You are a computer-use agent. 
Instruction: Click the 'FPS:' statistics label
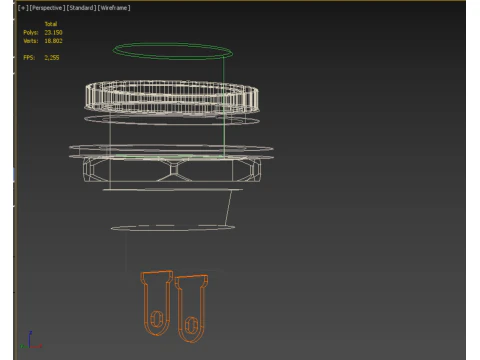29,57
